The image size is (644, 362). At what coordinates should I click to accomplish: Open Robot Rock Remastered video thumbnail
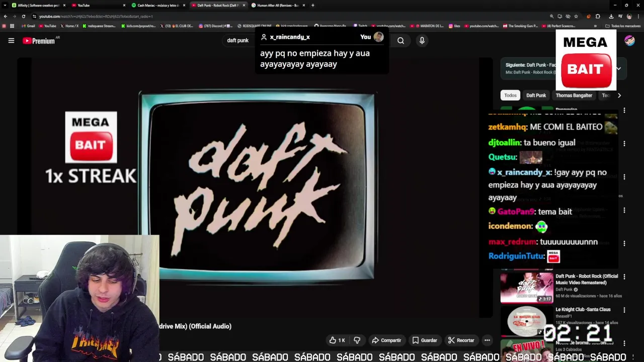click(526, 288)
